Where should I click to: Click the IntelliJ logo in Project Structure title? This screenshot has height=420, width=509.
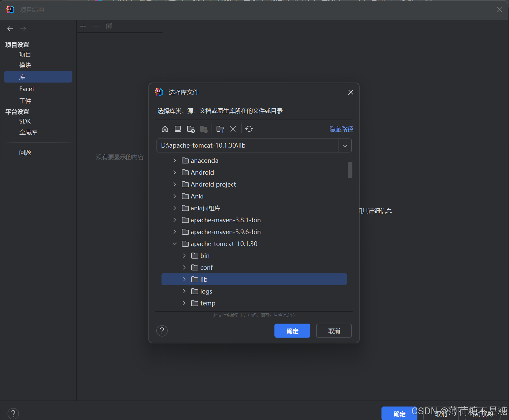click(x=10, y=10)
